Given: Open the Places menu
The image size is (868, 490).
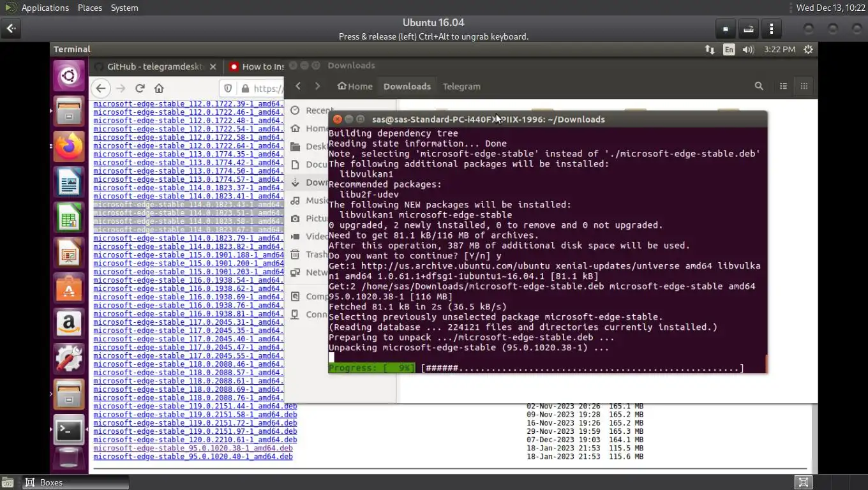Looking at the screenshot, I should 89,8.
